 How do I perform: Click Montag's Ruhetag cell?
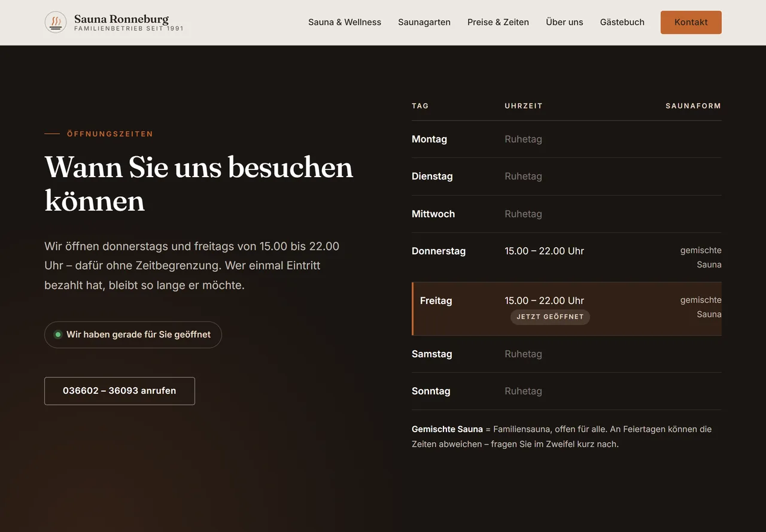click(523, 139)
